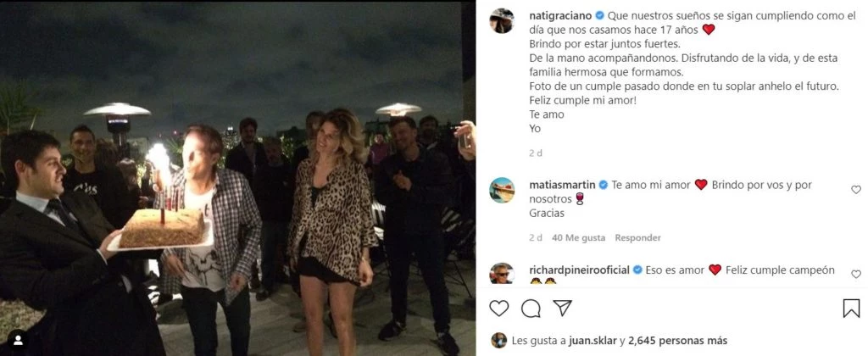Save post with bookmark icon

click(851, 309)
